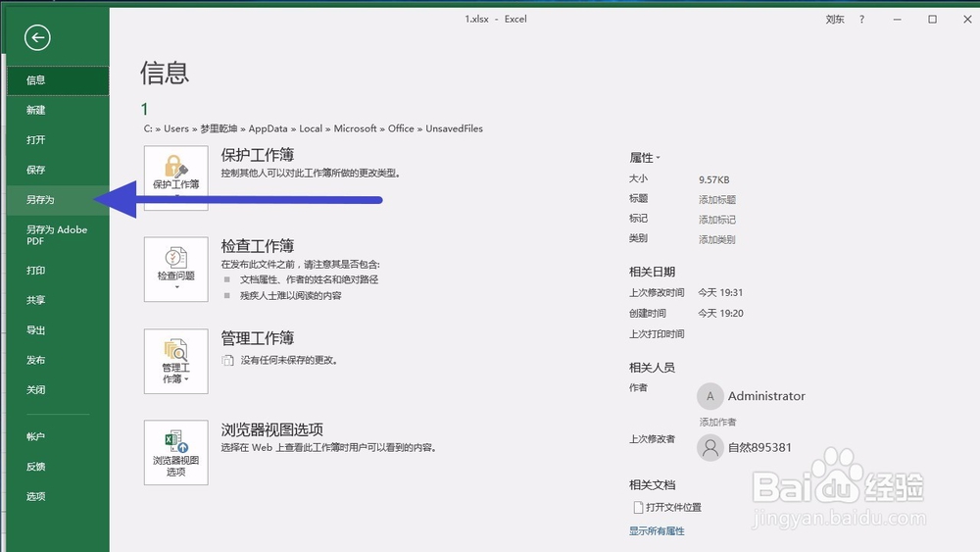980x552 pixels.
Task: Open the Check for Issues (检查问题) button
Action: pyautogui.click(x=175, y=269)
